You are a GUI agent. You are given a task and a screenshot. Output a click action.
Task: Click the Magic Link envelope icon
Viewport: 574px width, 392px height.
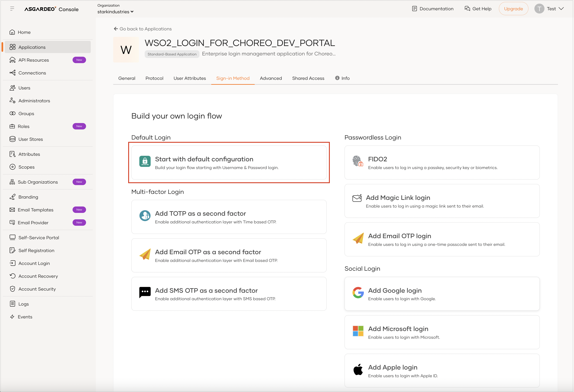tap(357, 198)
